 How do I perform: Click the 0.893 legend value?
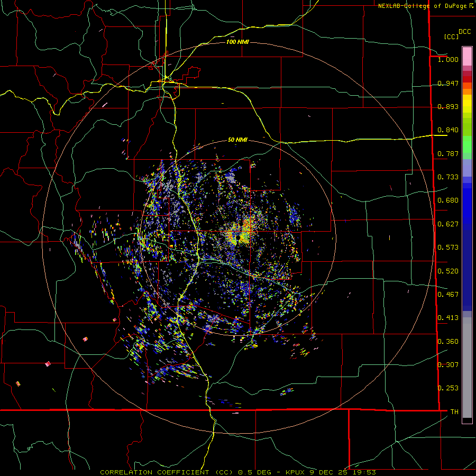click(x=448, y=106)
